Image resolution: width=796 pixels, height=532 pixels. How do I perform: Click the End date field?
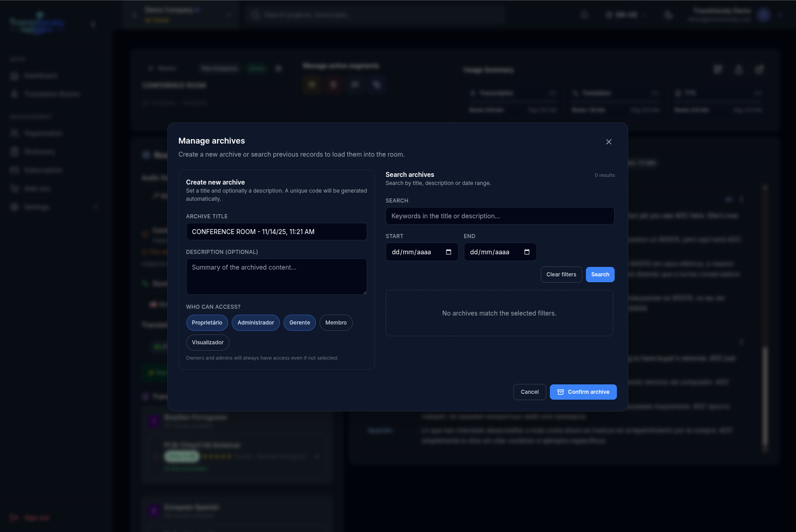coord(500,252)
